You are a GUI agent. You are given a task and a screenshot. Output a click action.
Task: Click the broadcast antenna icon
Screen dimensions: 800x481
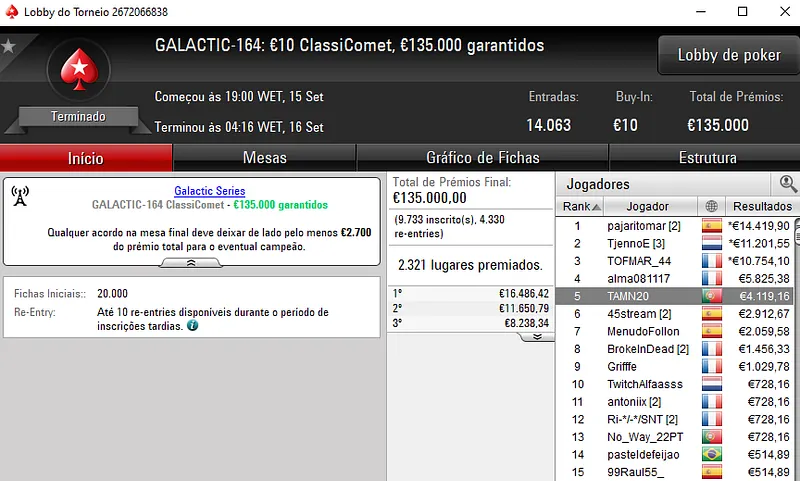click(x=20, y=196)
